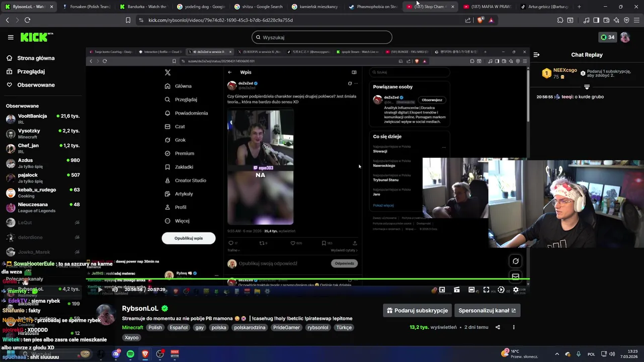Enter fullscreen in the video player
This screenshot has height=362, width=644.
tap(486, 290)
